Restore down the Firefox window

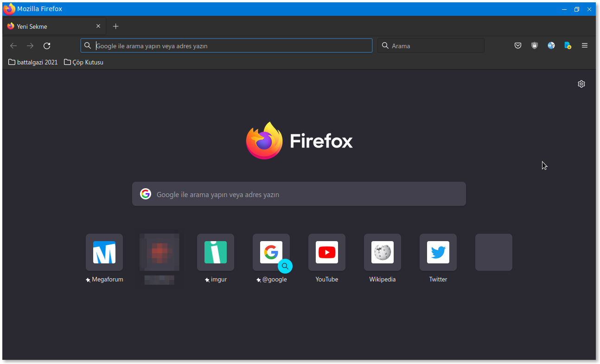(577, 9)
